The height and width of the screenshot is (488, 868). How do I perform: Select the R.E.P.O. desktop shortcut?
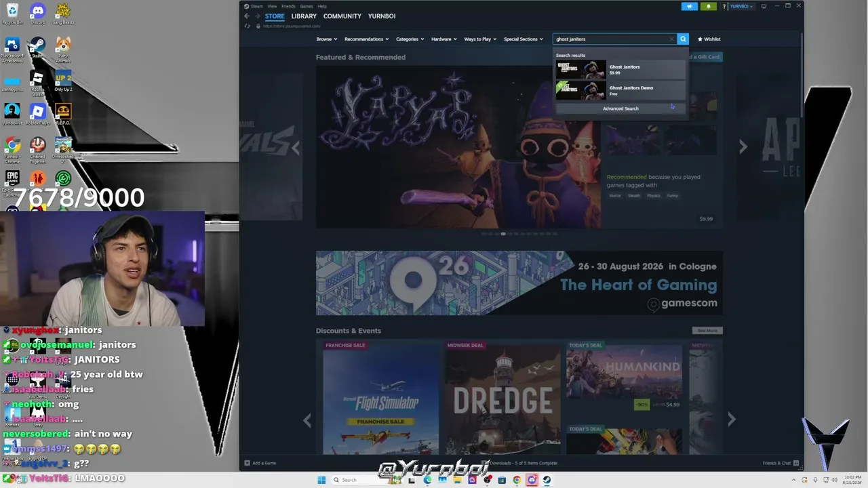(63, 114)
